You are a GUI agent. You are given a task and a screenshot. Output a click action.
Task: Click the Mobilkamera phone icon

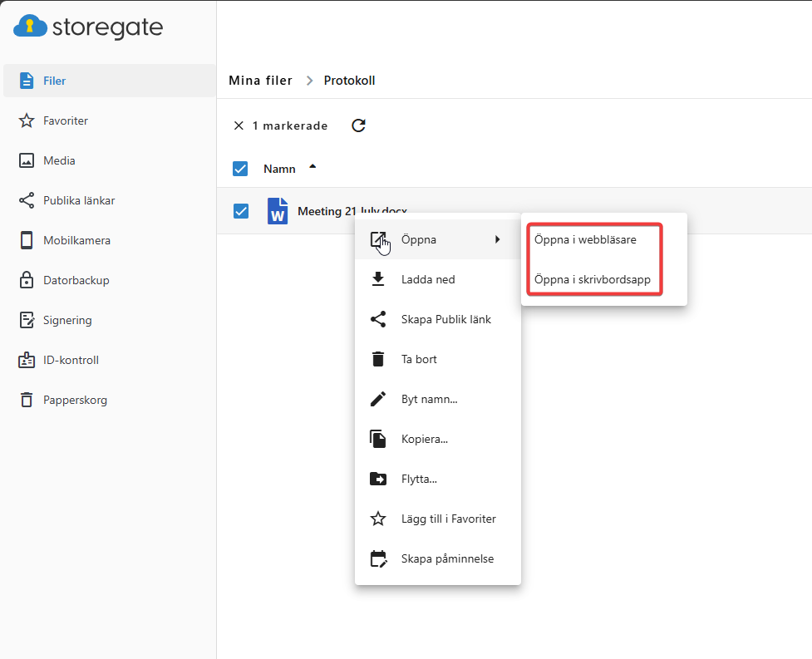[x=27, y=240]
